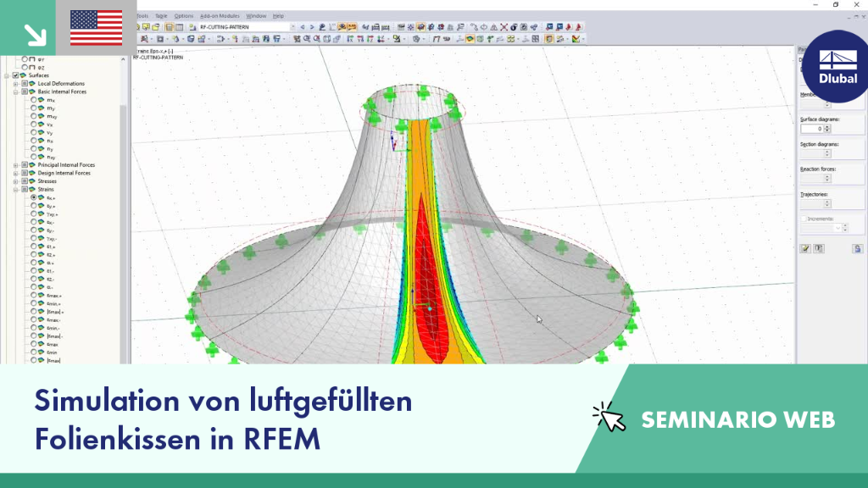Click the Surface diagrams value field
This screenshot has width=868, height=488.
(x=812, y=129)
